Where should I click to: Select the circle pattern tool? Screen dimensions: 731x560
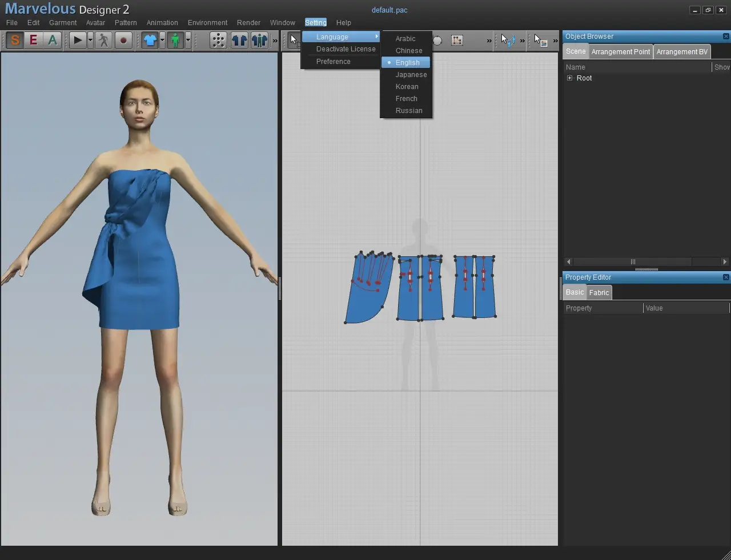[437, 41]
